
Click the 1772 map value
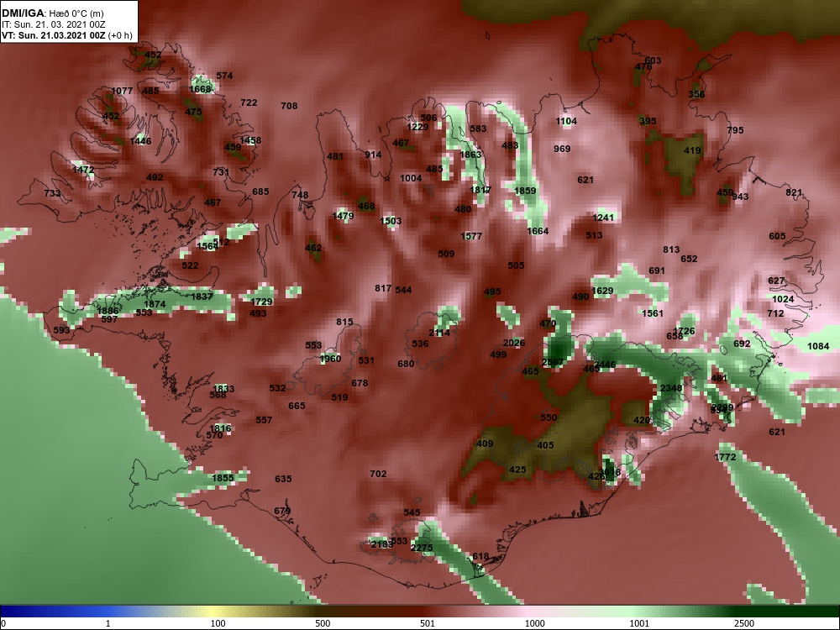point(726,458)
